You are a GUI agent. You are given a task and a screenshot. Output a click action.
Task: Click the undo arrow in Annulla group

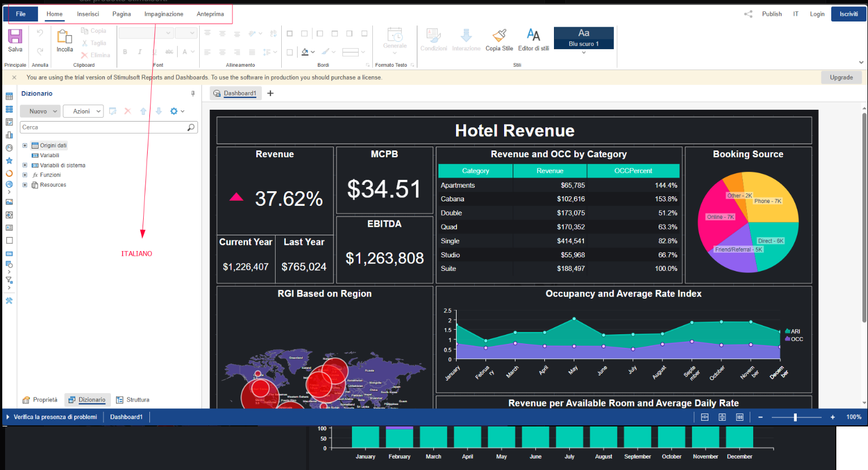40,33
